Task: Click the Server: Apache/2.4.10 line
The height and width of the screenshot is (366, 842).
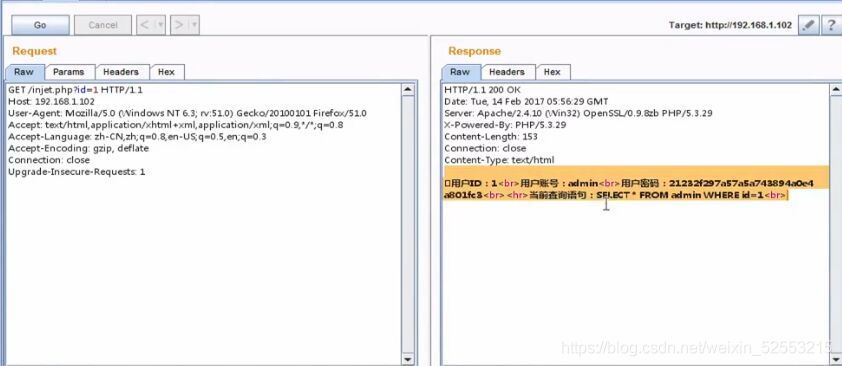Action: [578, 113]
